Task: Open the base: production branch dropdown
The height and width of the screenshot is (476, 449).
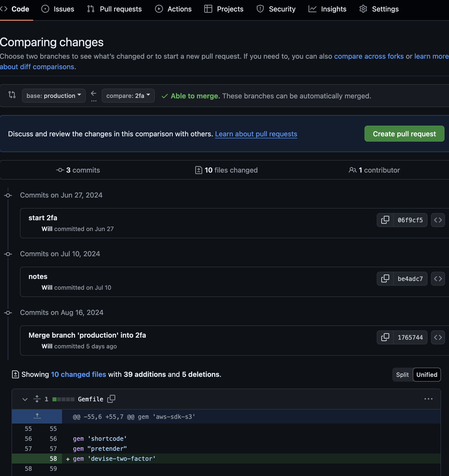Action: pyautogui.click(x=54, y=96)
